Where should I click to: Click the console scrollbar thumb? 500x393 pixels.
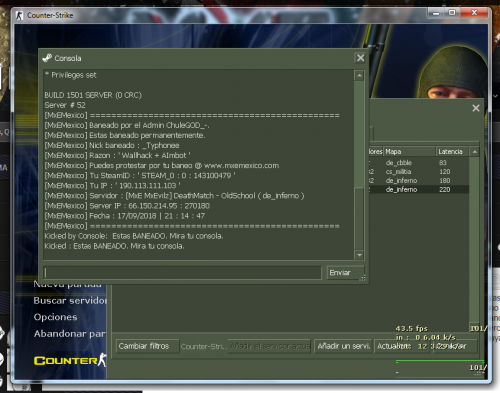359,218
